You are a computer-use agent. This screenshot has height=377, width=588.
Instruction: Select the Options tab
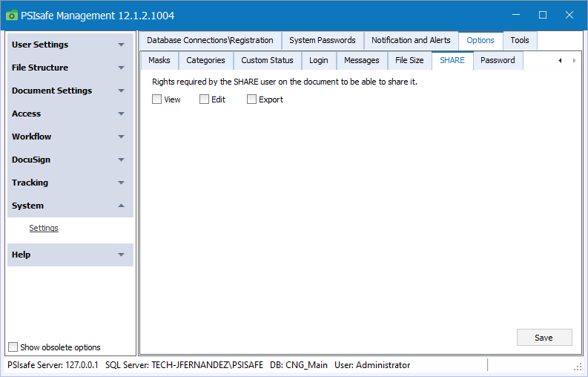pyautogui.click(x=480, y=40)
